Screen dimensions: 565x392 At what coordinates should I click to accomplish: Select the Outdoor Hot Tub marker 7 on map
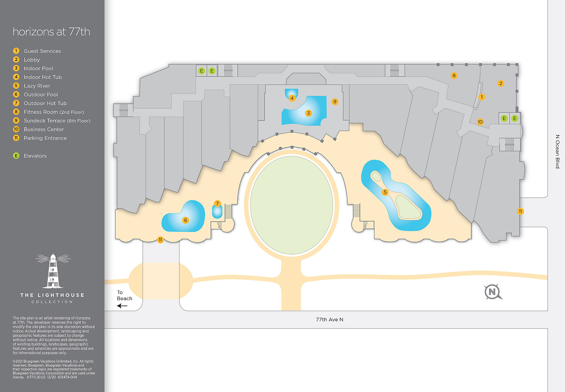217,204
